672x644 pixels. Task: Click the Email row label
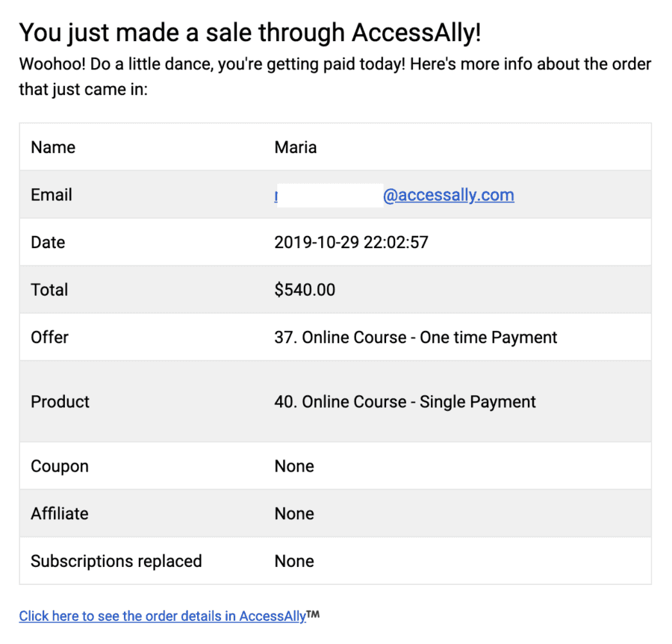coord(52,195)
